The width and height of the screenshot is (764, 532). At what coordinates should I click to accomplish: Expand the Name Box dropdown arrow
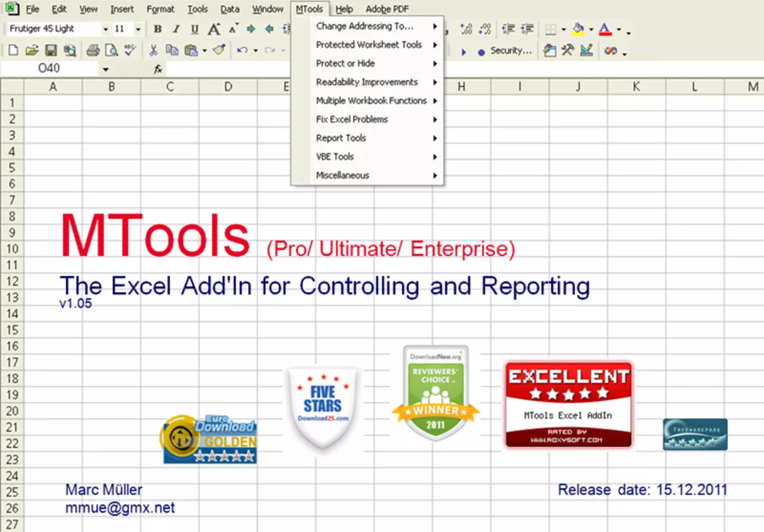click(x=106, y=69)
